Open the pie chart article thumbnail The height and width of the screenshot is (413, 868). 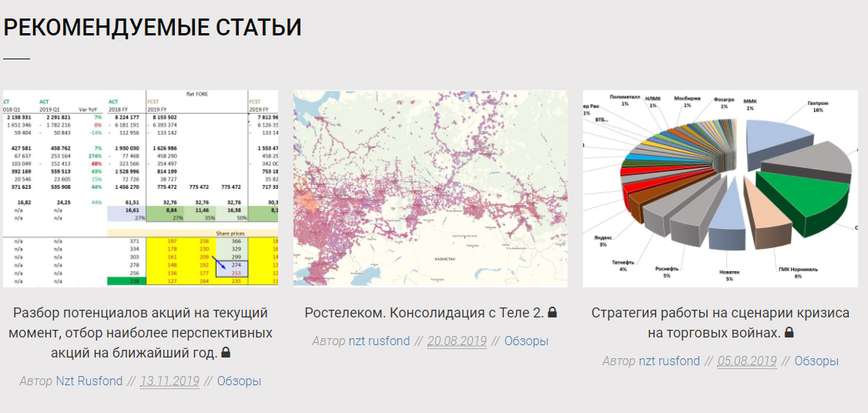[x=720, y=189]
